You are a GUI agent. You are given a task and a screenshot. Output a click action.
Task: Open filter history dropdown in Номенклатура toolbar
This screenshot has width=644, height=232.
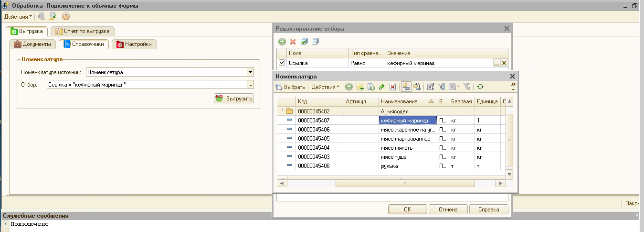(454, 87)
